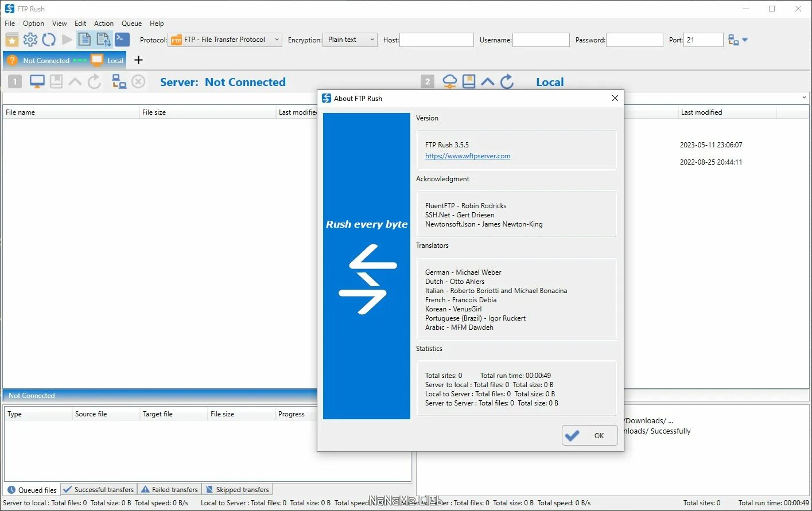Click Not Connected status bar in server pane
812x511 pixels.
pos(160,396)
